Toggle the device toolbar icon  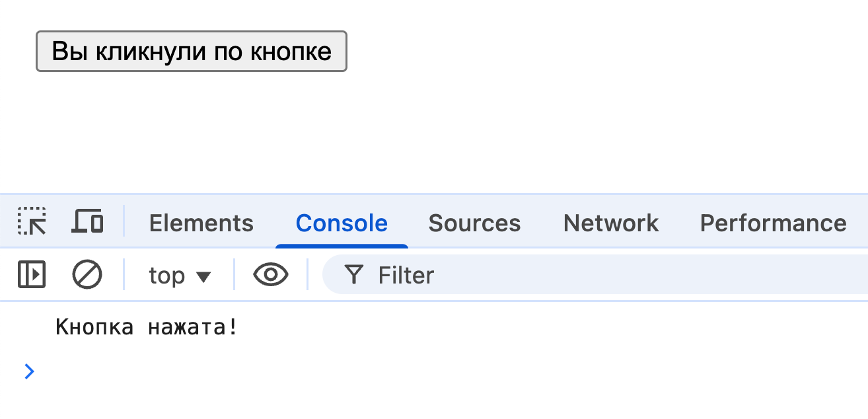coord(87,222)
